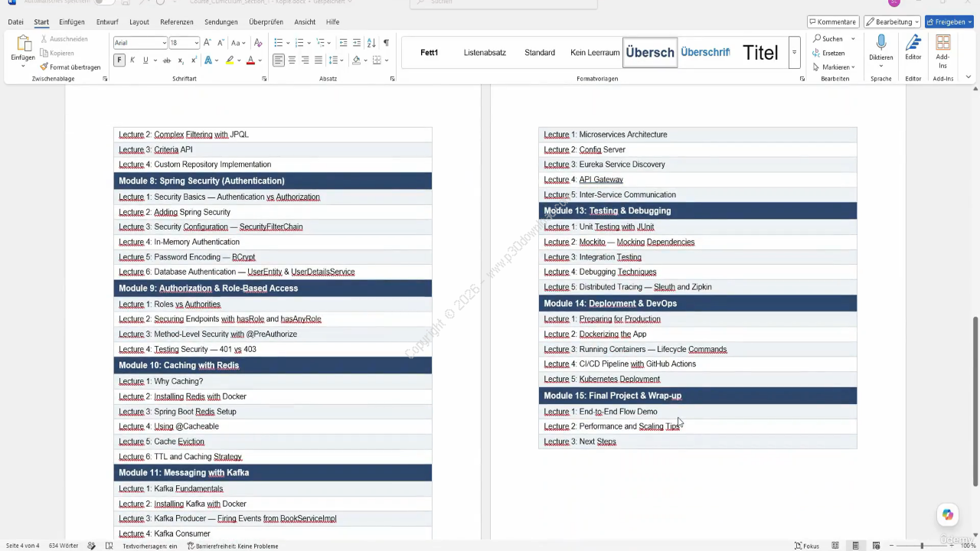Toggle Textvorhersagen in status bar
This screenshot has height=551, width=980.
click(x=149, y=546)
